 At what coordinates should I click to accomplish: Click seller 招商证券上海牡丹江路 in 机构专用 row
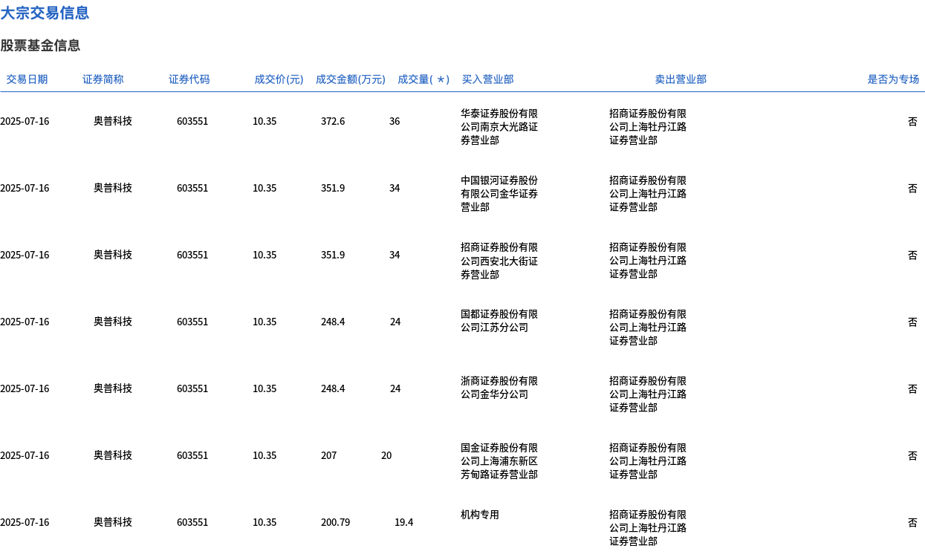648,528
